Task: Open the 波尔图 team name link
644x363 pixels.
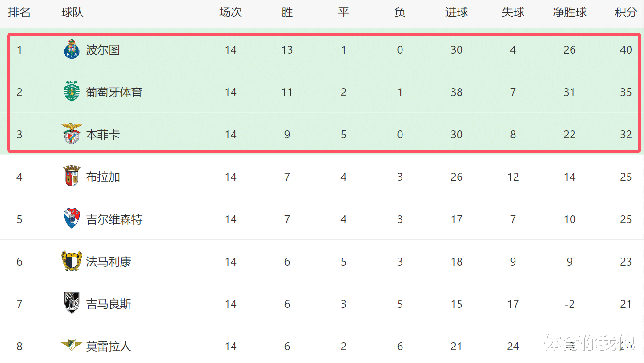Action: pyautogui.click(x=103, y=50)
